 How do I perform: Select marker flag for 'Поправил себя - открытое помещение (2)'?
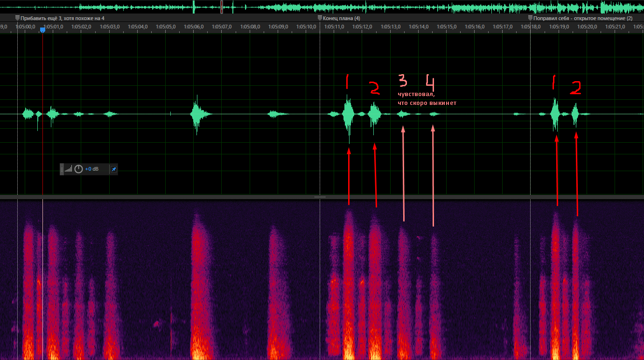pos(530,18)
